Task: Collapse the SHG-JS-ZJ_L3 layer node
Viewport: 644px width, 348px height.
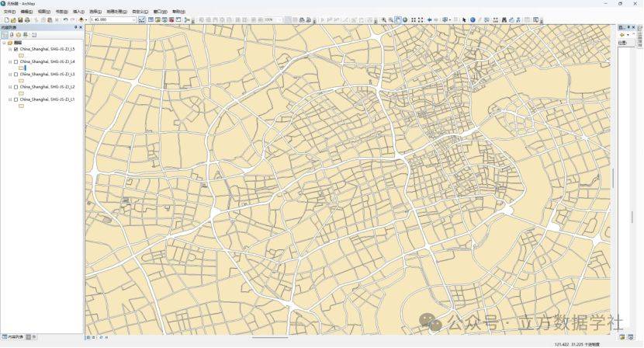Action: tap(10, 75)
